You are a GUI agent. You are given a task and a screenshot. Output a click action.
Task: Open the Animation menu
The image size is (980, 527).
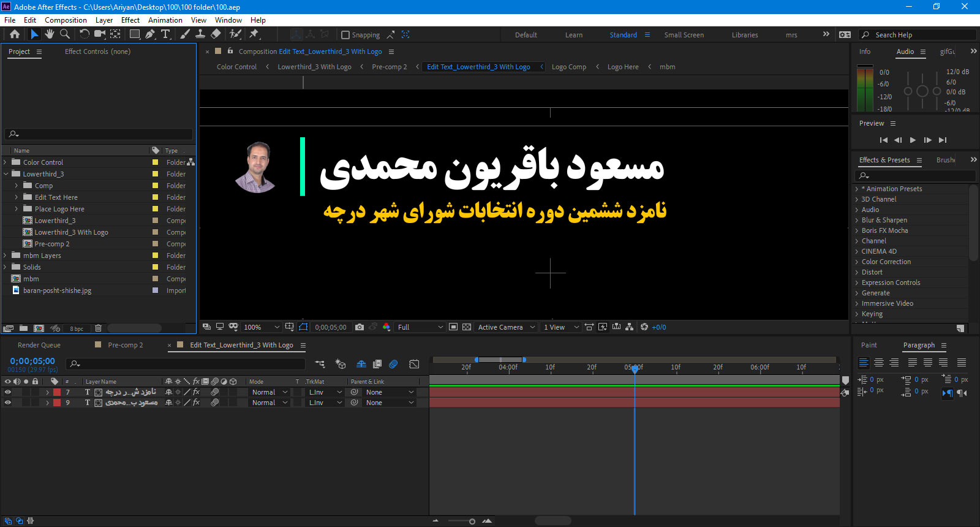165,20
